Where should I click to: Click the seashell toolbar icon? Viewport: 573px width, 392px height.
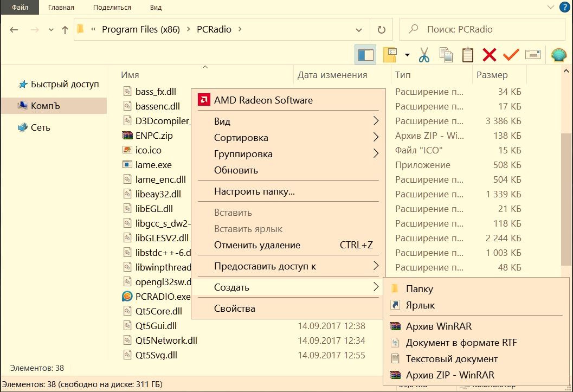(x=559, y=55)
